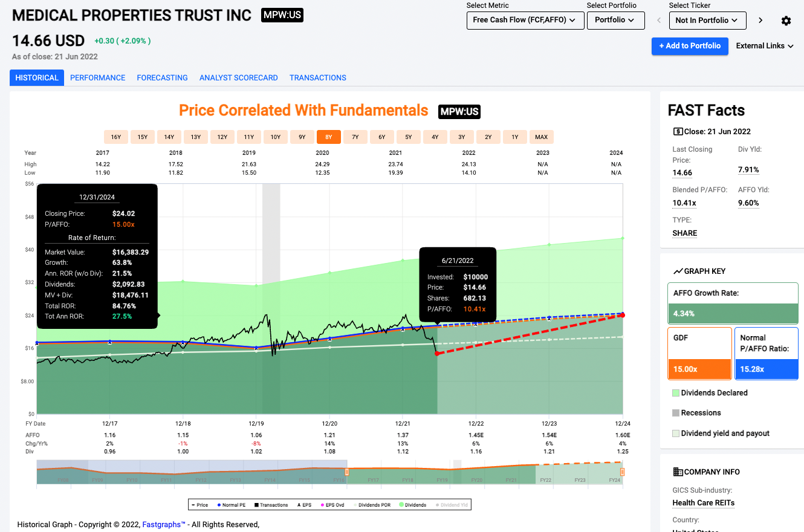Select the 5Y time range button
Image resolution: width=804 pixels, height=532 pixels.
[x=409, y=137]
